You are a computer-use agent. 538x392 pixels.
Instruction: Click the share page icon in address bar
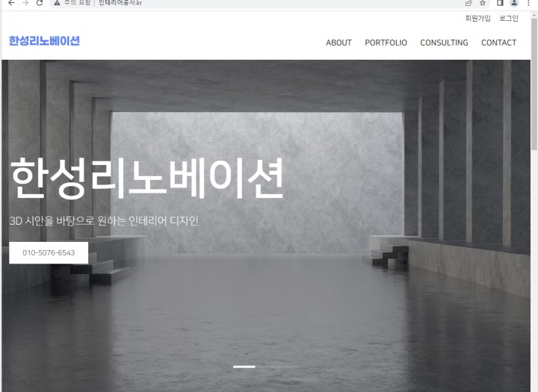469,3
